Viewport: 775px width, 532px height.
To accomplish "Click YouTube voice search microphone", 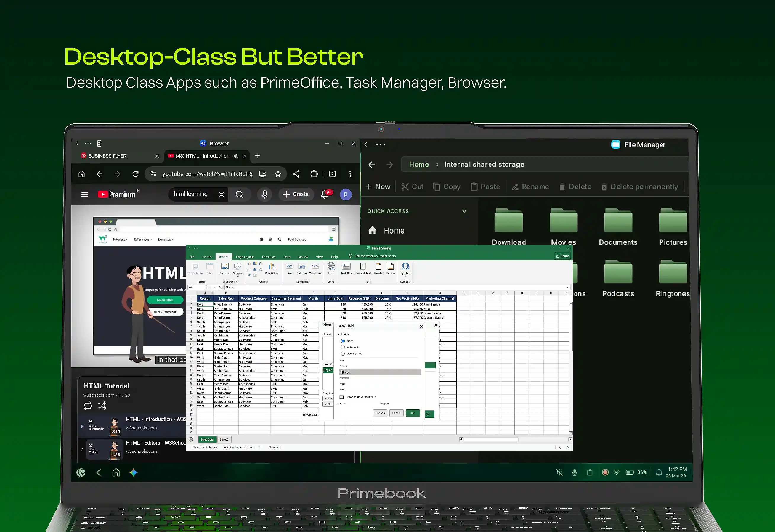I will 264,194.
